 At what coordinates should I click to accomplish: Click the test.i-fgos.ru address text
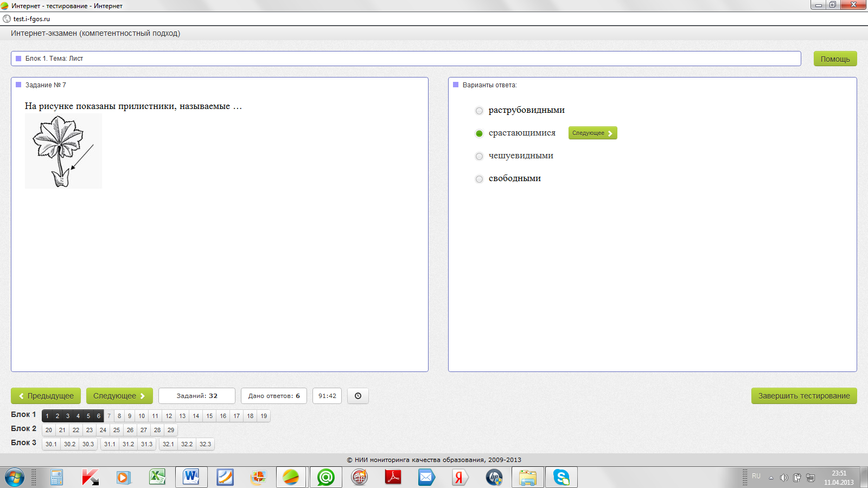click(x=31, y=19)
